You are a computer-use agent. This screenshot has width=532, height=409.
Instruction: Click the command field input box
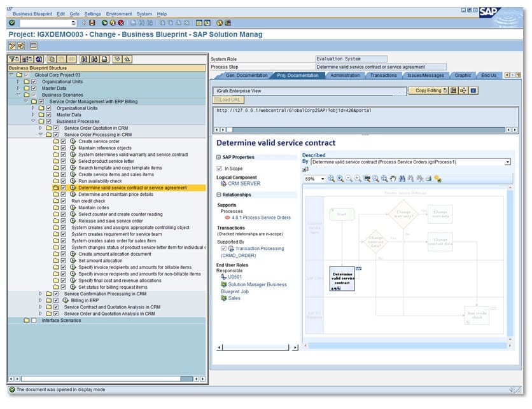48,23
